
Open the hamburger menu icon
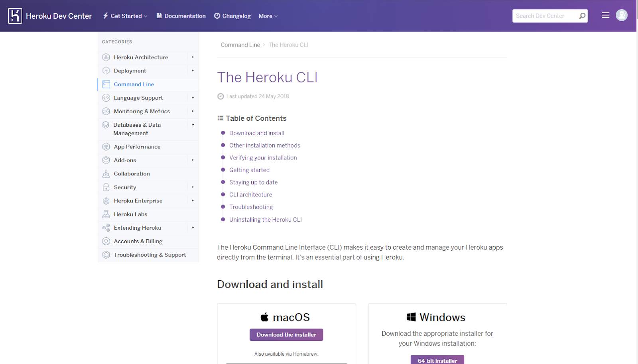pos(605,15)
